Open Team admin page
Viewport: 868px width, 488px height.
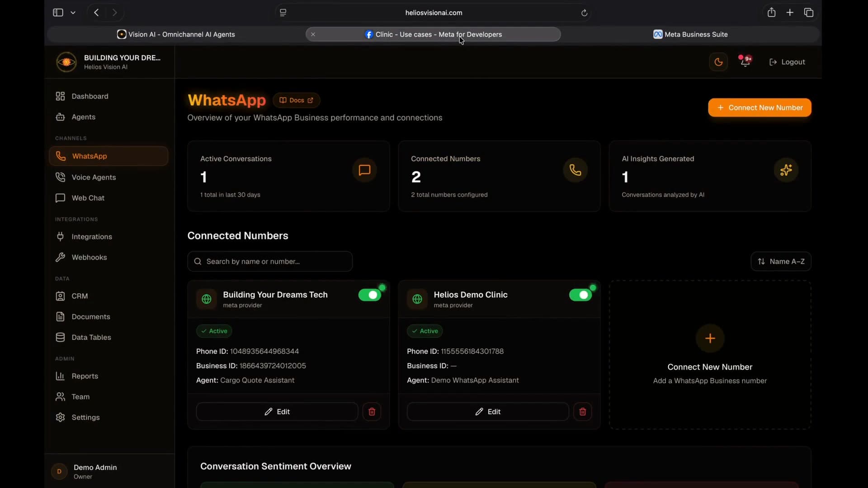pyautogui.click(x=108, y=397)
